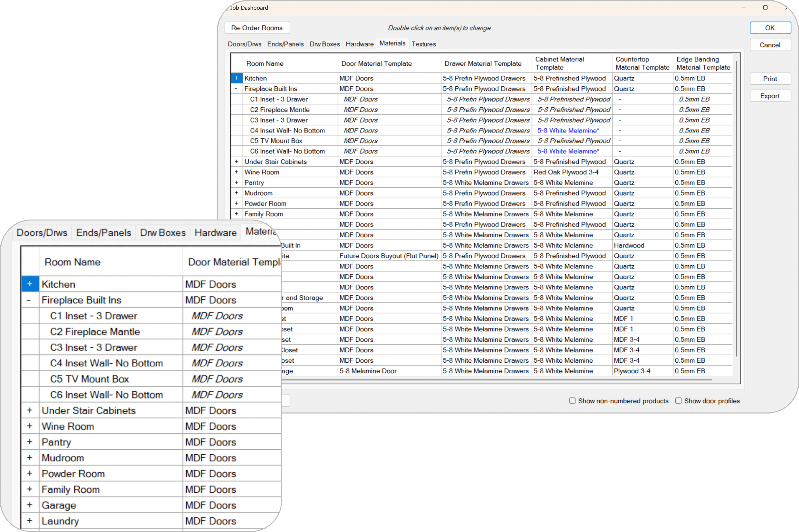Click the Re-Order Rooms button
Image resolution: width=799 pixels, height=532 pixels.
(x=257, y=28)
